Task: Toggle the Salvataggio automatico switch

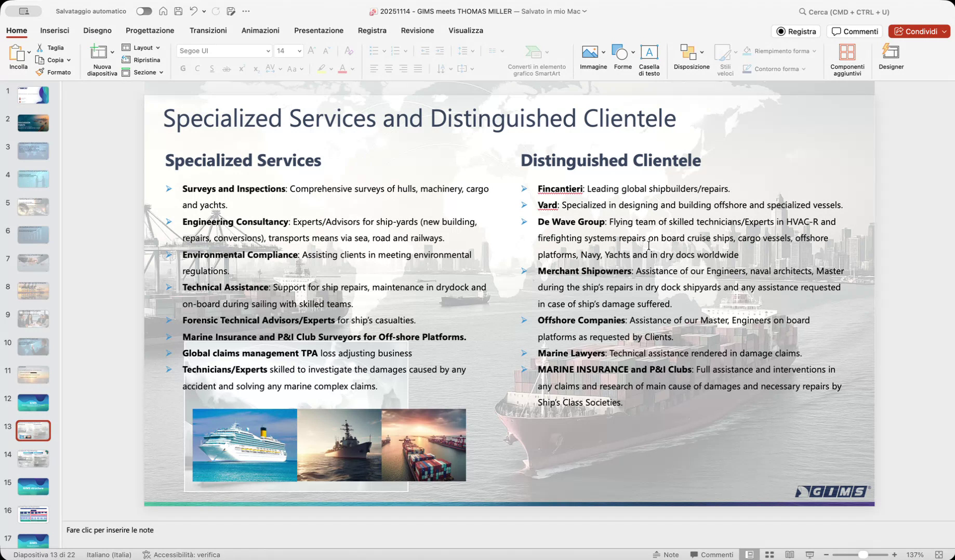Action: (x=143, y=11)
